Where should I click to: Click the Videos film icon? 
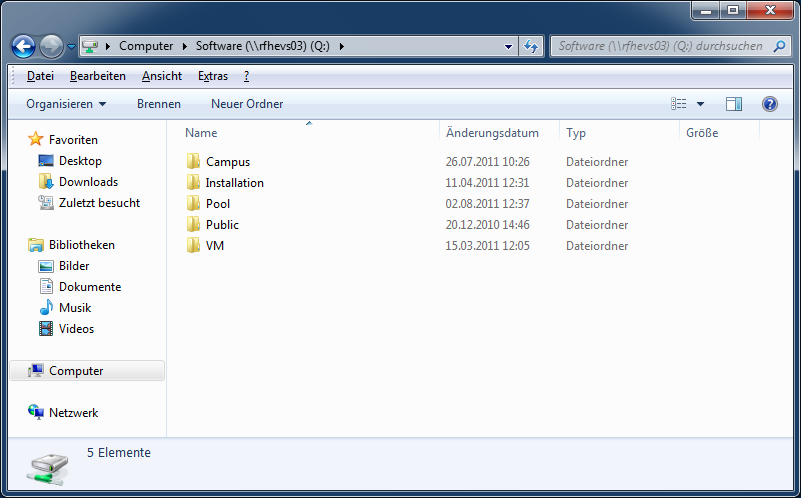pyautogui.click(x=45, y=328)
